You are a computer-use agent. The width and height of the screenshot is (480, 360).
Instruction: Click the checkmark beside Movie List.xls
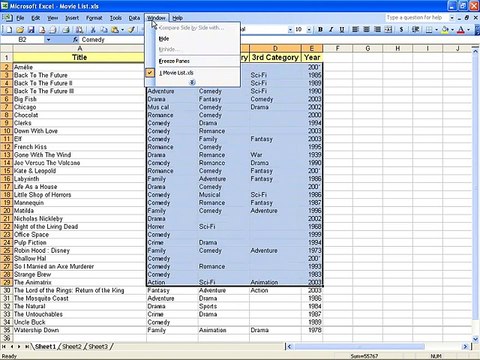click(150, 72)
